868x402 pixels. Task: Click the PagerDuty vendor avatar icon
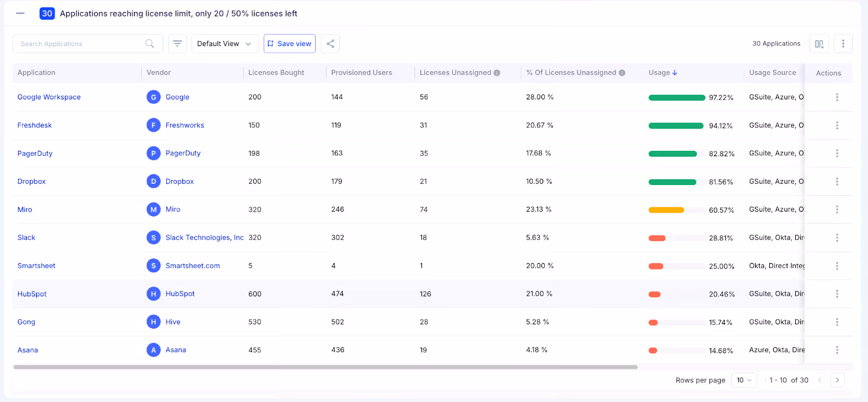tap(154, 154)
